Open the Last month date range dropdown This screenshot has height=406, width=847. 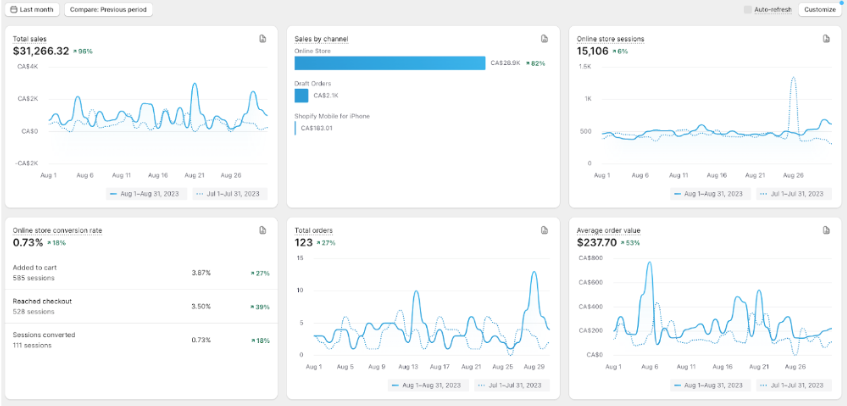(x=32, y=10)
